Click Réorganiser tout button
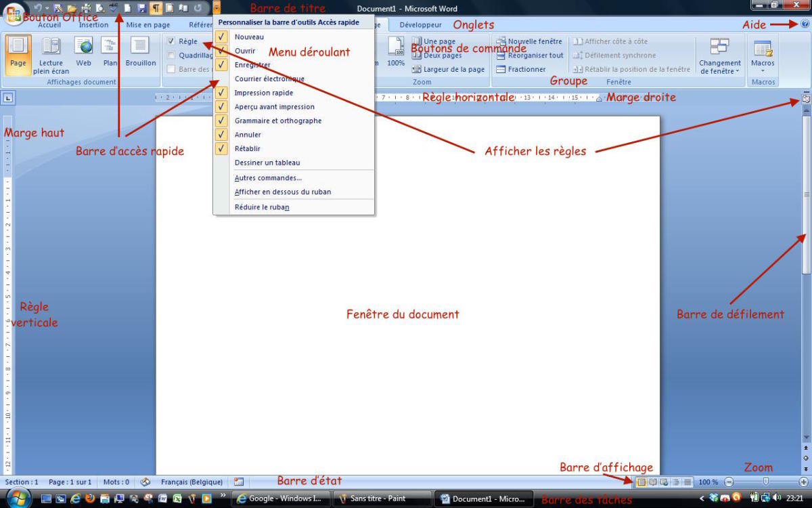The height and width of the screenshot is (508, 812). (529, 56)
